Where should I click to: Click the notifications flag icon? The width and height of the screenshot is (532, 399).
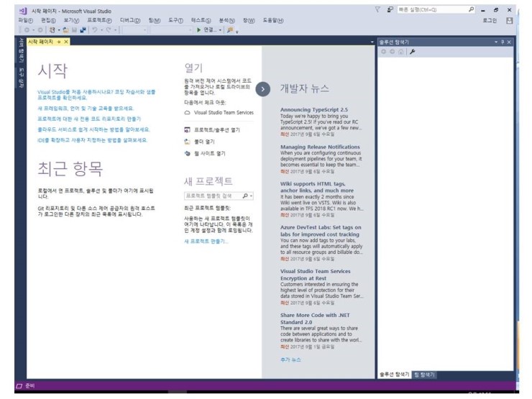click(x=377, y=10)
